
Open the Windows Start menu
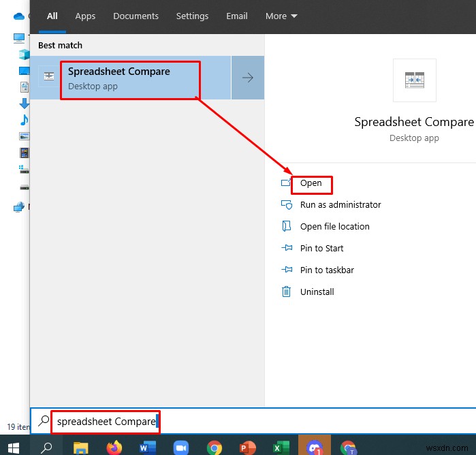(x=14, y=448)
